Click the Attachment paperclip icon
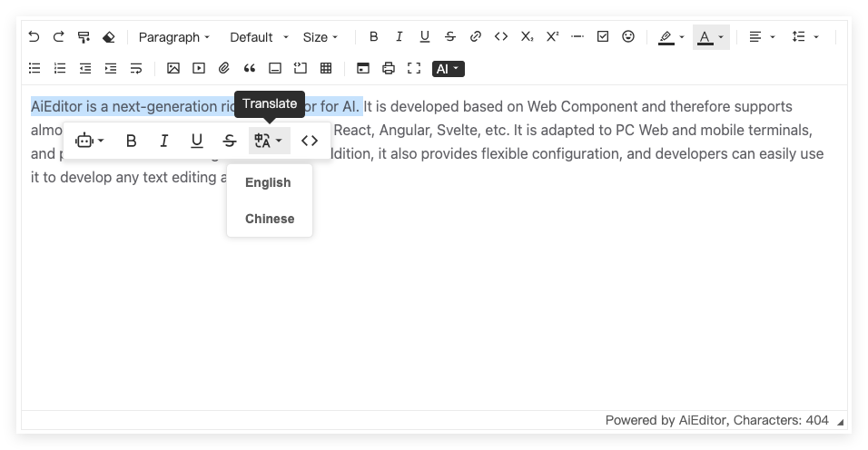 pyautogui.click(x=223, y=69)
